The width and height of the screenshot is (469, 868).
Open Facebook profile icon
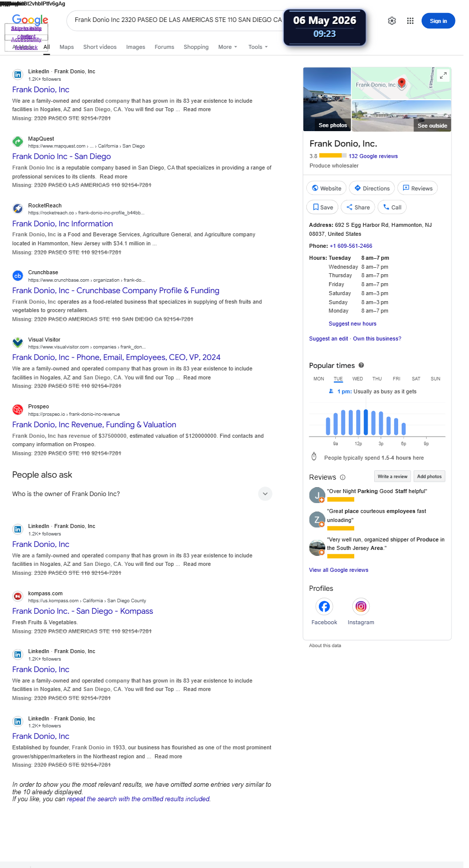(x=324, y=606)
